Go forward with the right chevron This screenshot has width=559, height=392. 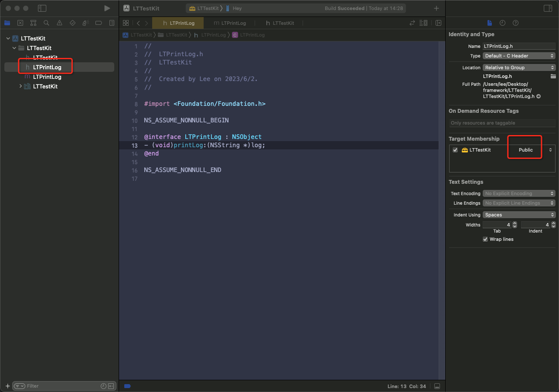coord(147,23)
